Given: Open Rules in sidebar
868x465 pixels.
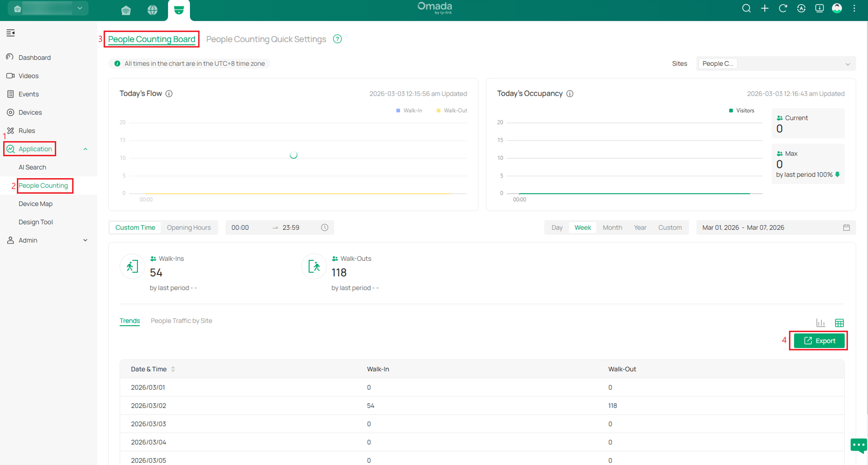Looking at the screenshot, I should point(27,130).
